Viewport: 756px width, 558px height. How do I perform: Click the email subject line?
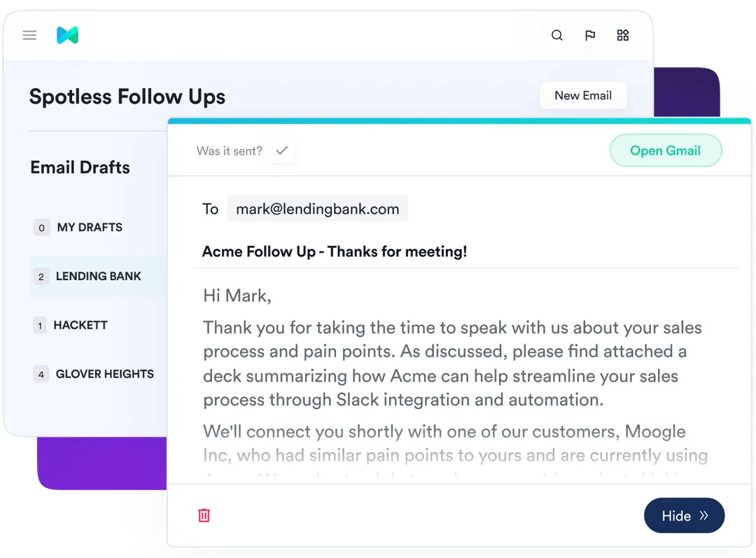334,251
